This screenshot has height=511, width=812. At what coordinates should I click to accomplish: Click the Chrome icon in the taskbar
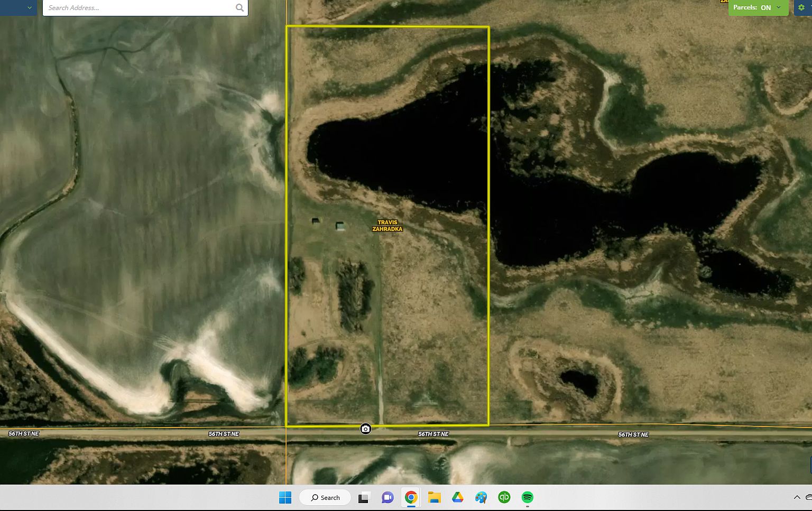411,497
